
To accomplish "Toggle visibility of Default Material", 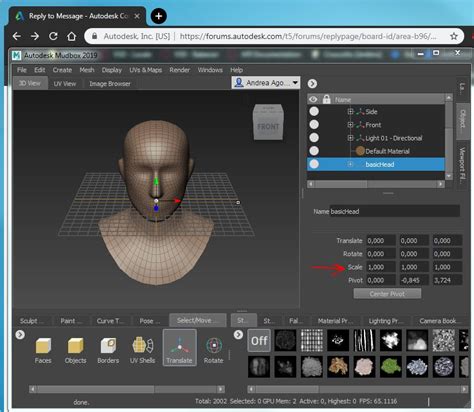I will tap(314, 151).
